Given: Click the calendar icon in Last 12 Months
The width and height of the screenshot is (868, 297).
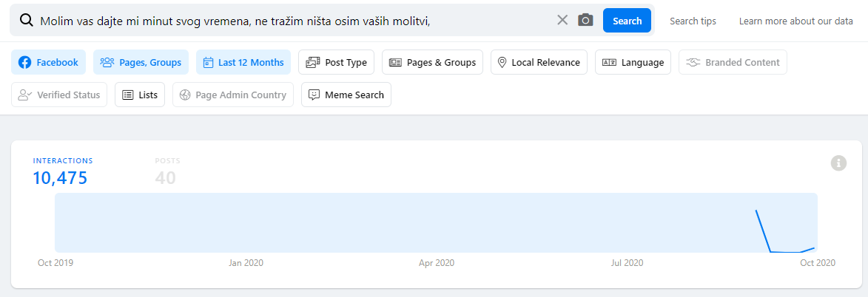Looking at the screenshot, I should (x=208, y=63).
